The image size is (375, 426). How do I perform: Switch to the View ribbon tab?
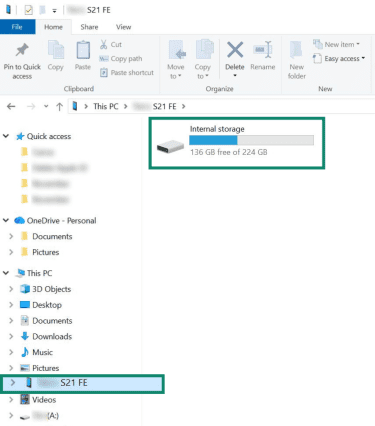point(123,27)
